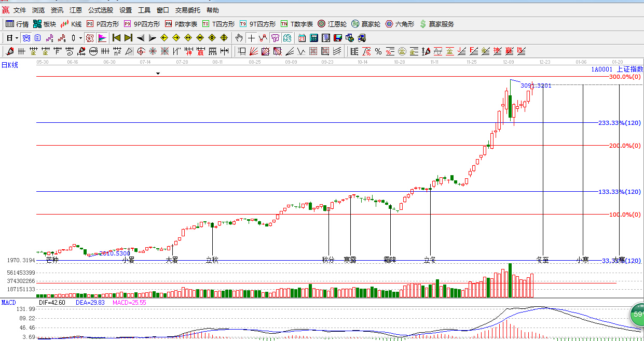
Task: Expand the 日 period dropdown arrow
Action: coord(17,38)
